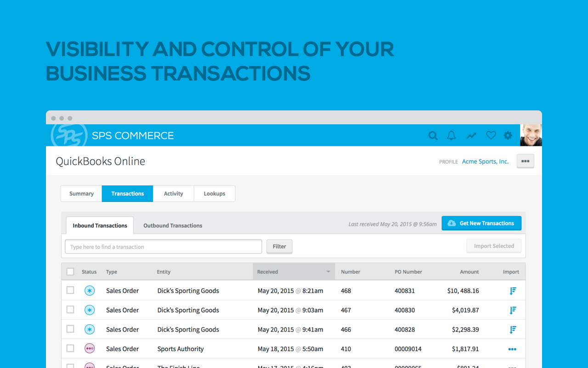Switch to Outbound Transactions tab

(173, 225)
